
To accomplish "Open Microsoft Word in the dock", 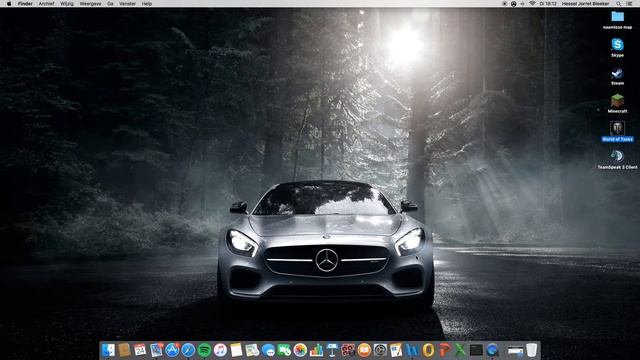I will coord(412,350).
